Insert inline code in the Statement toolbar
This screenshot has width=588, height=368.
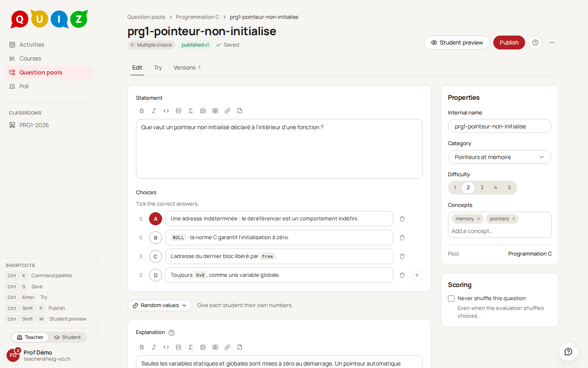(x=166, y=111)
